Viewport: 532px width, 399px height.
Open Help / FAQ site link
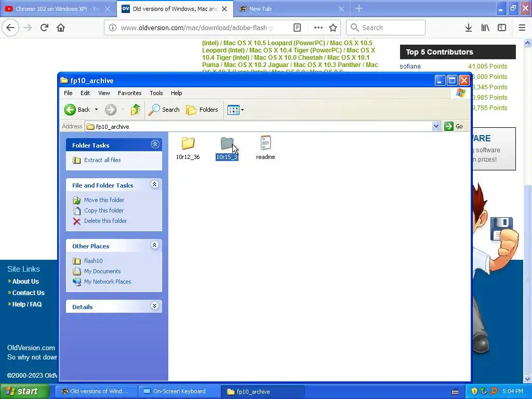click(x=27, y=304)
